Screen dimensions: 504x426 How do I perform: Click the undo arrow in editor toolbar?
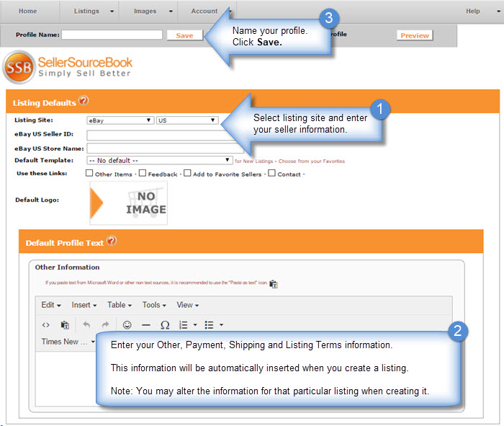coord(86,324)
